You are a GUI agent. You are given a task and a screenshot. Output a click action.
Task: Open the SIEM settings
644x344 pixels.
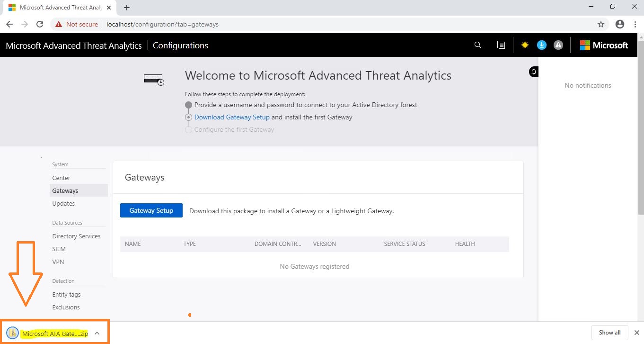tap(59, 249)
